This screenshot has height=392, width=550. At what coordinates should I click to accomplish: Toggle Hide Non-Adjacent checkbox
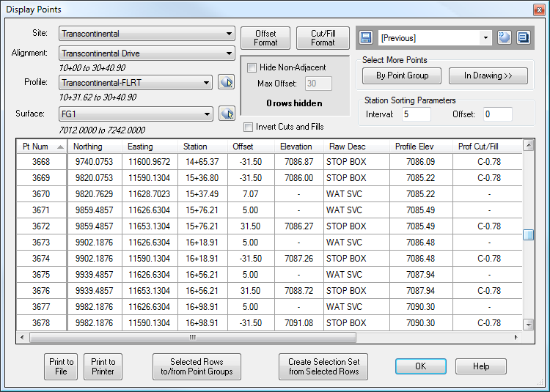coord(252,67)
